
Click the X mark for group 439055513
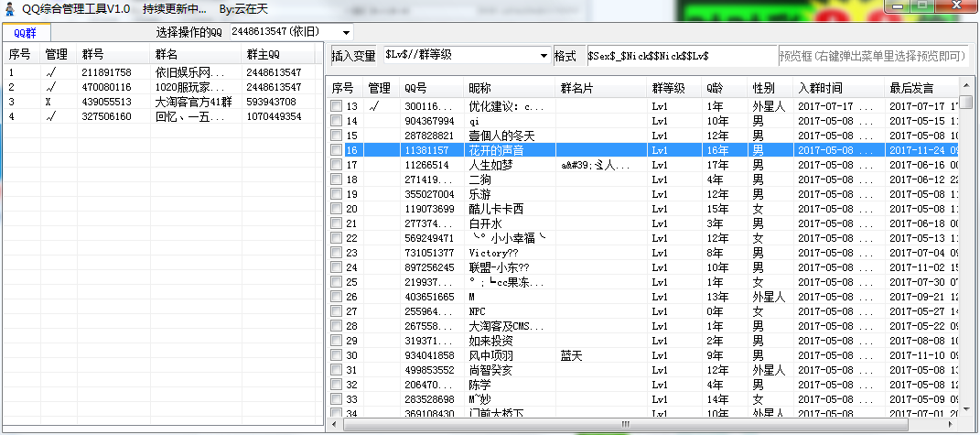(x=48, y=102)
